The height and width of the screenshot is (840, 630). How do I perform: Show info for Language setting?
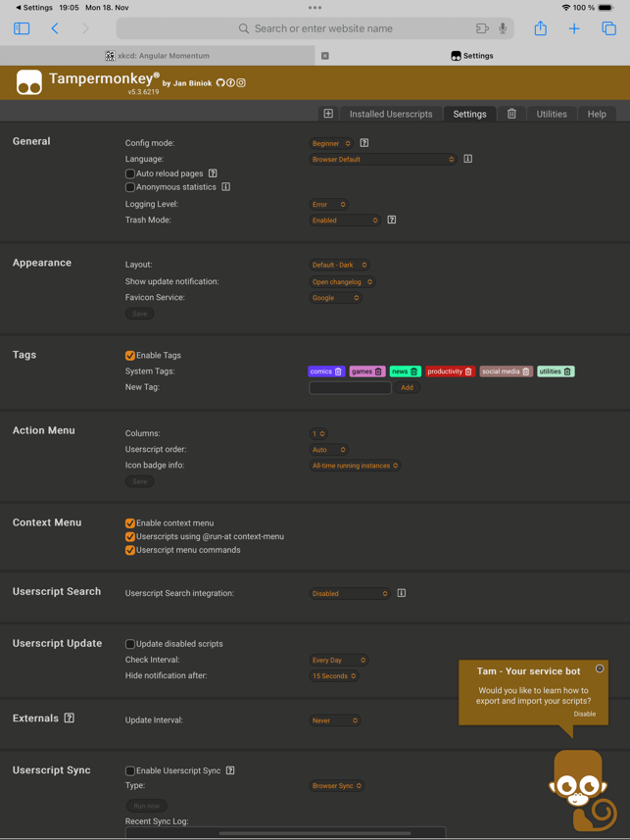click(467, 159)
